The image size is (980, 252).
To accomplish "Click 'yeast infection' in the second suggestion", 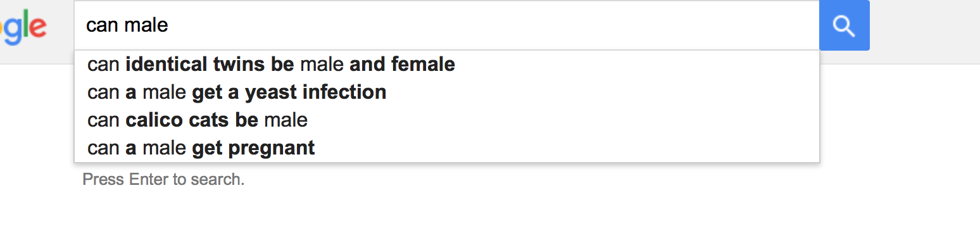I will pyautogui.click(x=315, y=92).
